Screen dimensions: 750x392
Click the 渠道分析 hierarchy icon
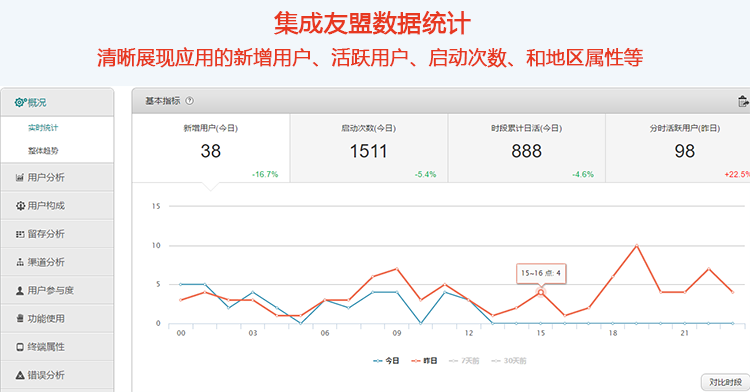pos(20,262)
